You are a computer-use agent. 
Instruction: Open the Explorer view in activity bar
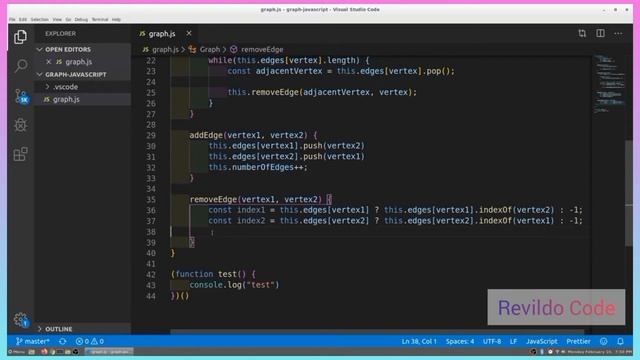pyautogui.click(x=20, y=37)
